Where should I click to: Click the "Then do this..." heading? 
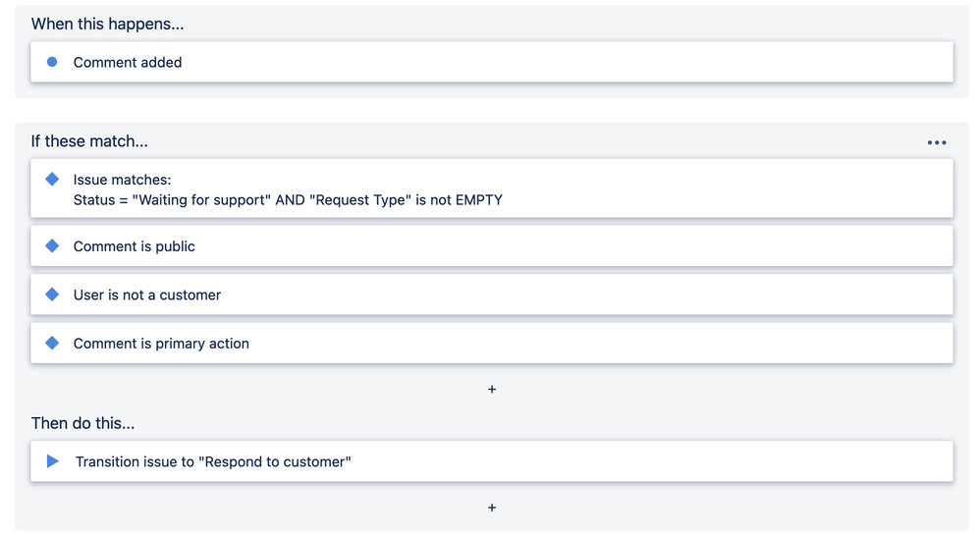click(x=82, y=423)
